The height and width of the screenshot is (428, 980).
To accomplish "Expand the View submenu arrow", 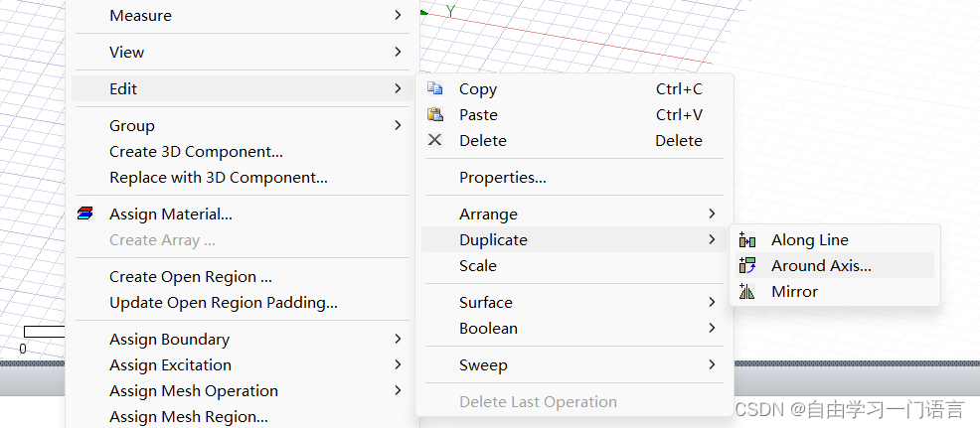I will coord(399,52).
